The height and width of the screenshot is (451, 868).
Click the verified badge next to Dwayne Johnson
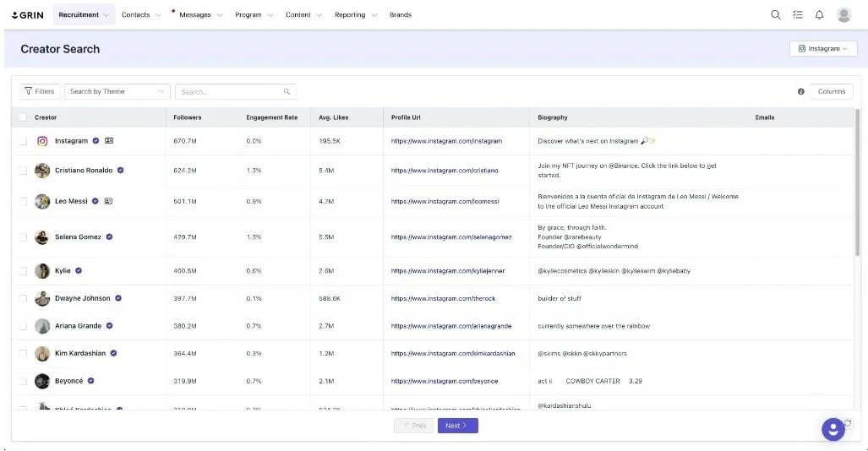click(x=118, y=298)
